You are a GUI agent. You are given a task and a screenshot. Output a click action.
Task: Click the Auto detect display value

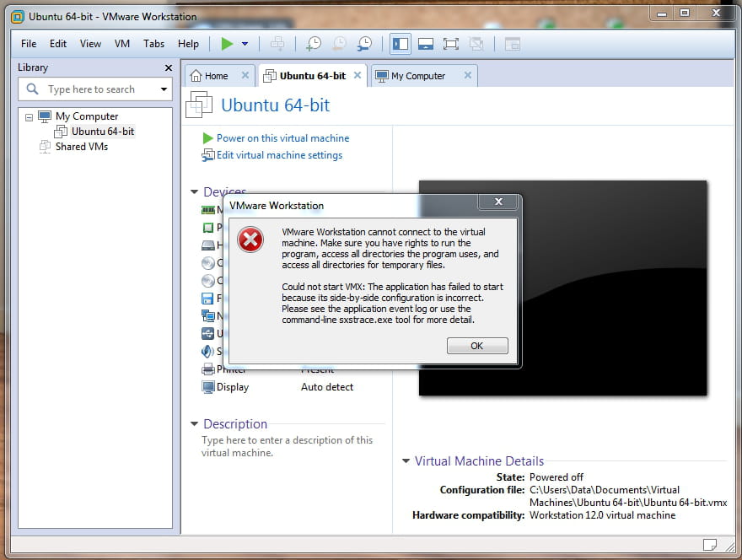327,387
